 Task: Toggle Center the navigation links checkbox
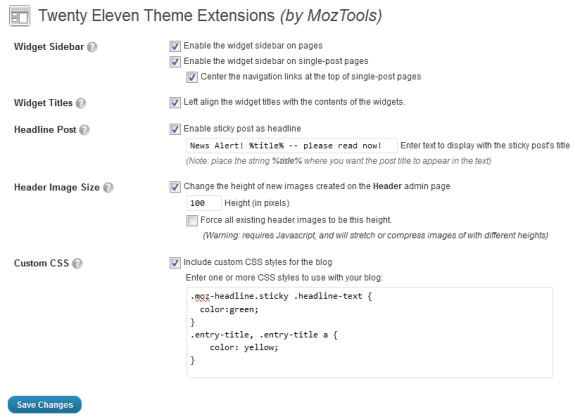coord(192,77)
